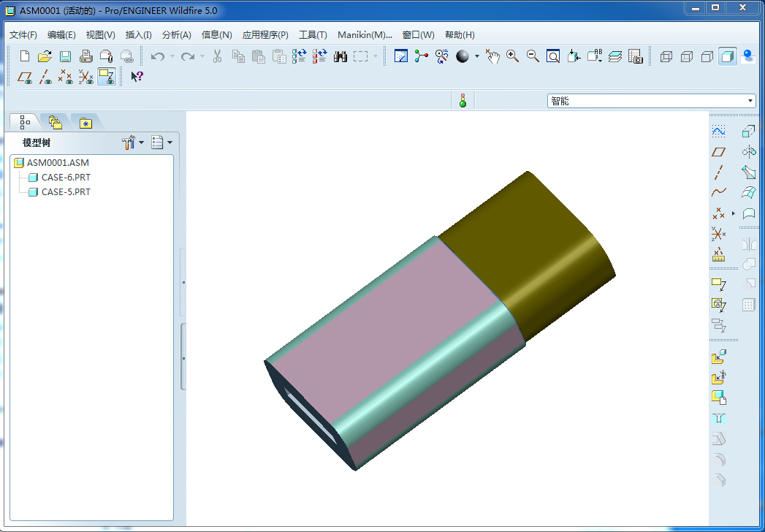The image size is (765, 532).
Task: Expand the datum point flyout arrow
Action: (734, 213)
